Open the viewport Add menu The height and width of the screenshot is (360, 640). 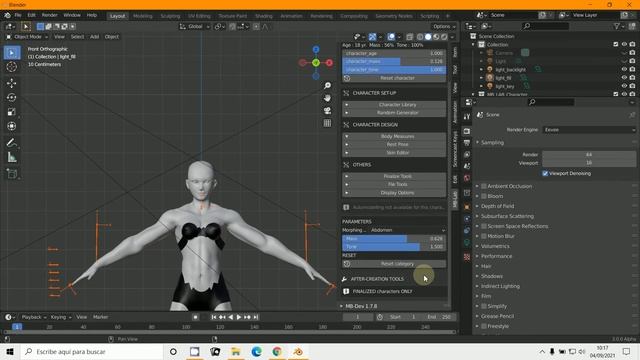(94, 37)
